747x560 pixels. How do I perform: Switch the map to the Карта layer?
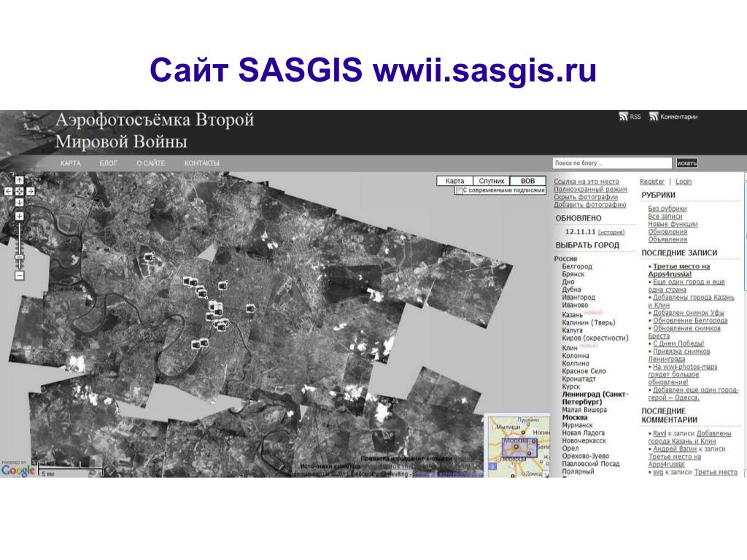pyautogui.click(x=454, y=181)
